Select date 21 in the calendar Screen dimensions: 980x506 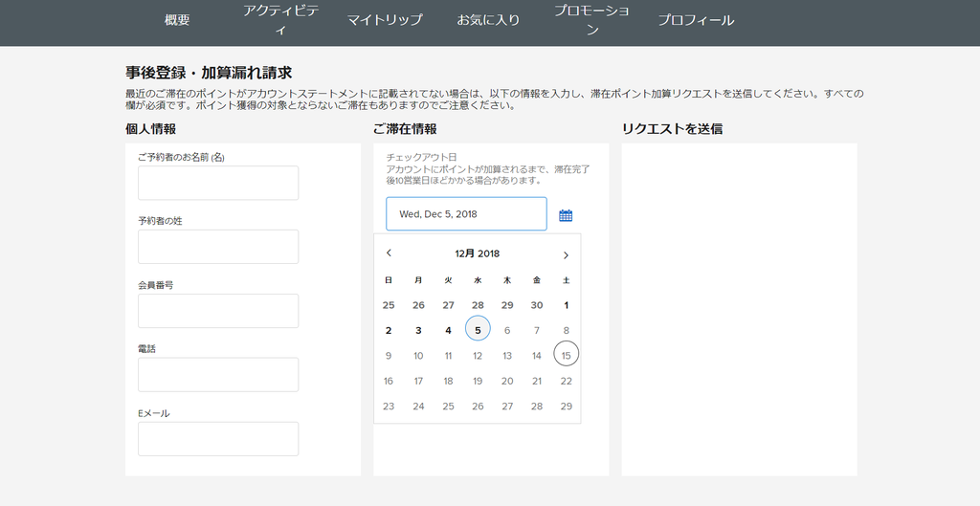pyautogui.click(x=537, y=381)
